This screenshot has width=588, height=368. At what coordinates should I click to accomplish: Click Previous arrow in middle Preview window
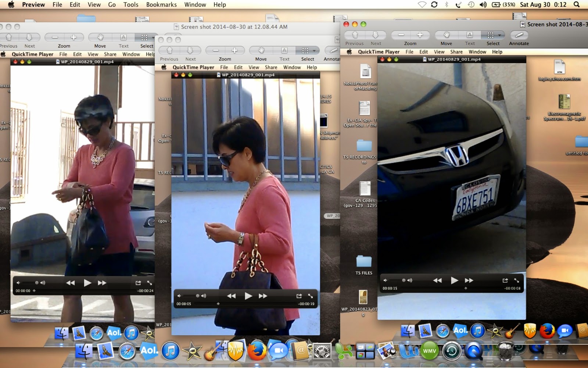pos(169,50)
